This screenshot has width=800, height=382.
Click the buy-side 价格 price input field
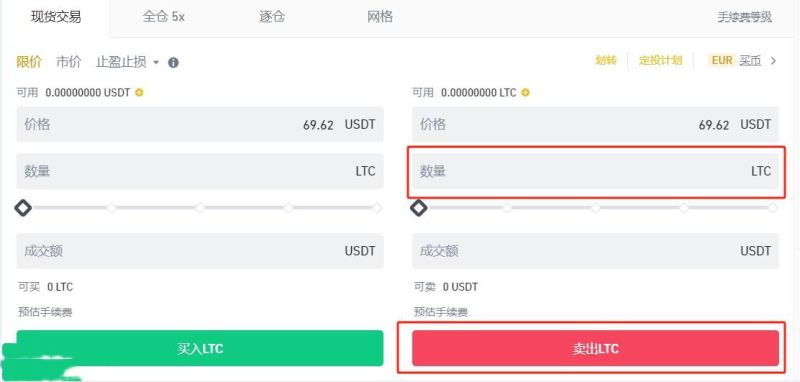click(199, 124)
